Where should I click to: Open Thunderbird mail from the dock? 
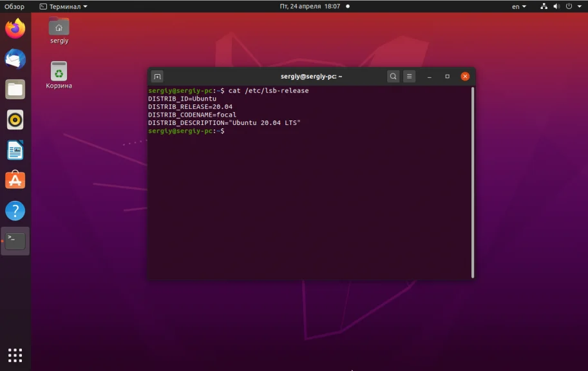click(x=15, y=59)
